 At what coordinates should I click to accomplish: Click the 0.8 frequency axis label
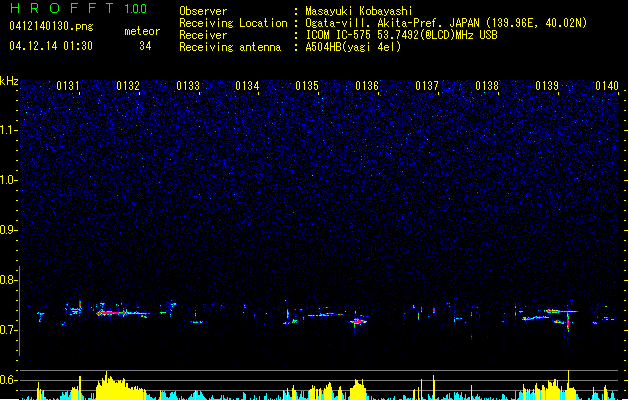click(x=9, y=280)
